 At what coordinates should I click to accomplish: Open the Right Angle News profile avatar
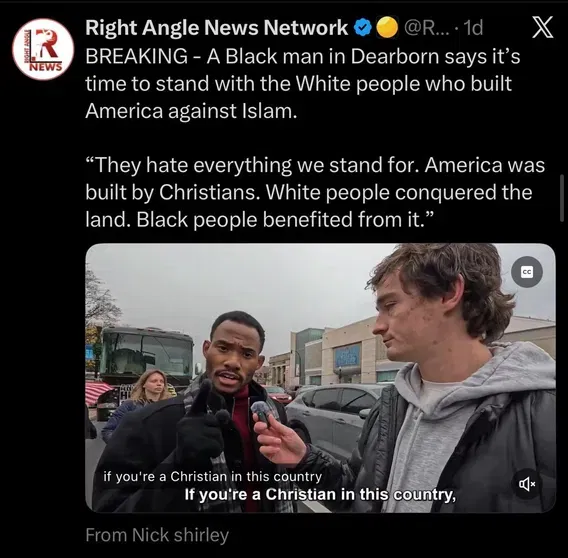click(43, 49)
